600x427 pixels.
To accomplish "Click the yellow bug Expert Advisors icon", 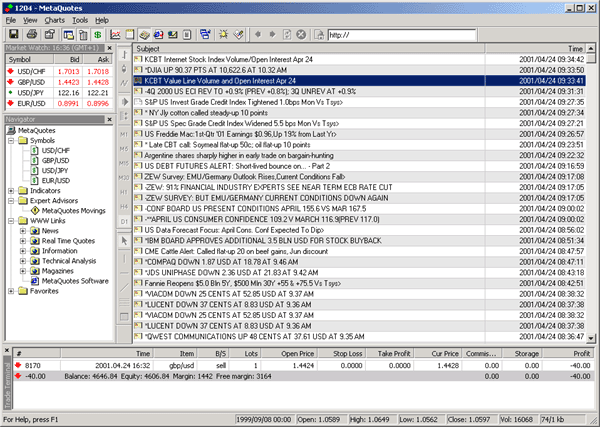I will click(x=223, y=35).
